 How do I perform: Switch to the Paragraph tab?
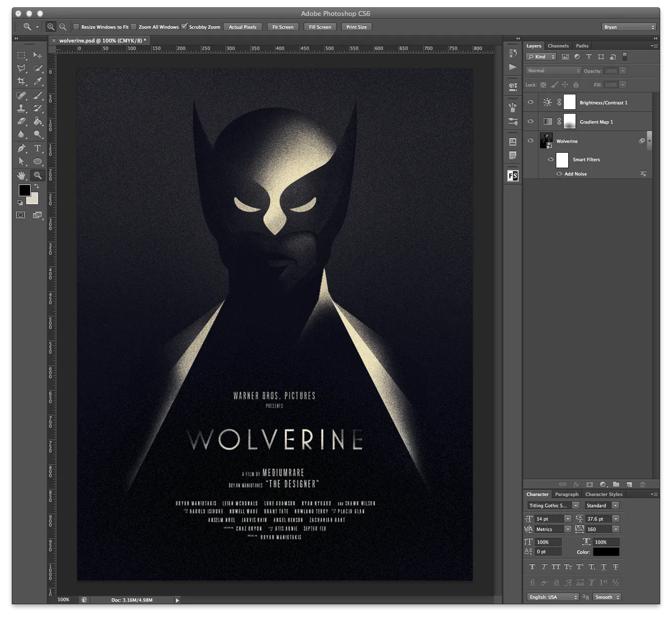click(x=567, y=494)
